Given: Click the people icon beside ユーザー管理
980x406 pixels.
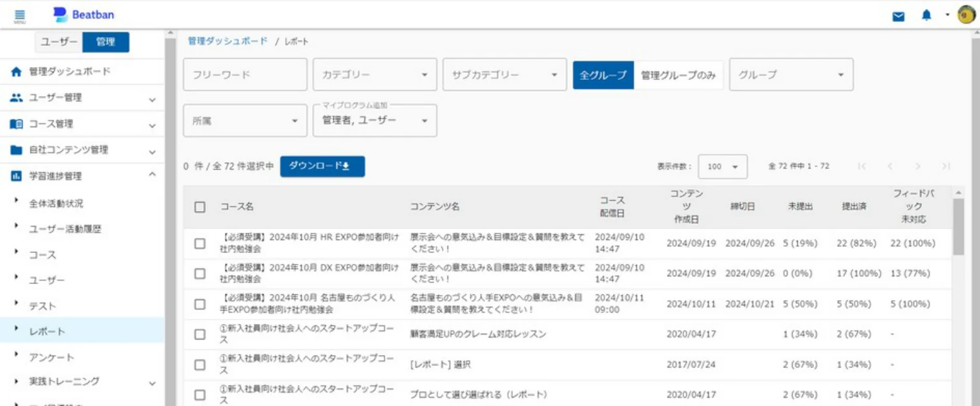Looking at the screenshot, I should 17,97.
